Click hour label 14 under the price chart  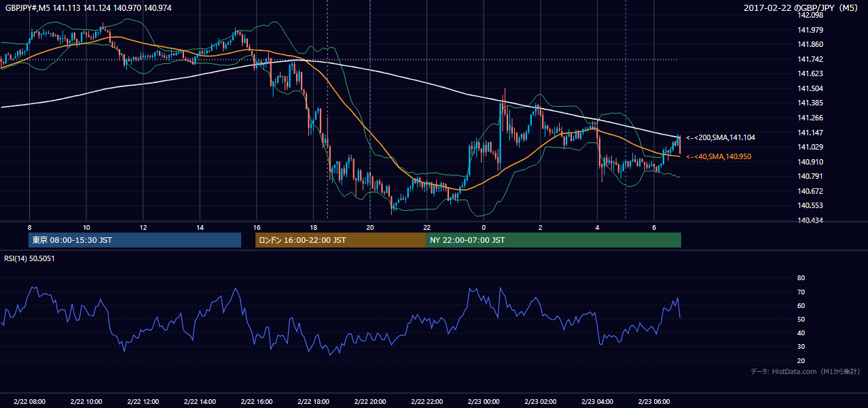point(200,227)
